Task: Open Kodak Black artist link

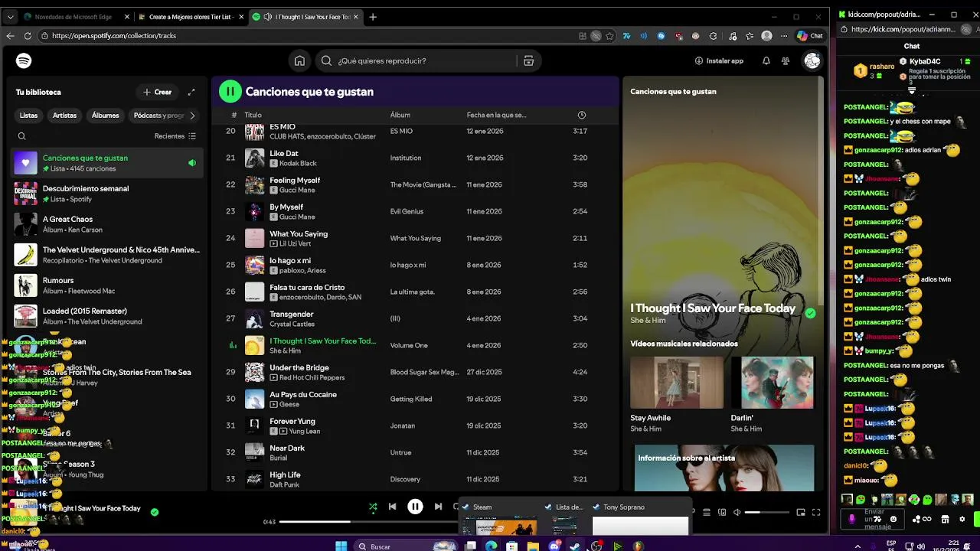Action: (298, 163)
